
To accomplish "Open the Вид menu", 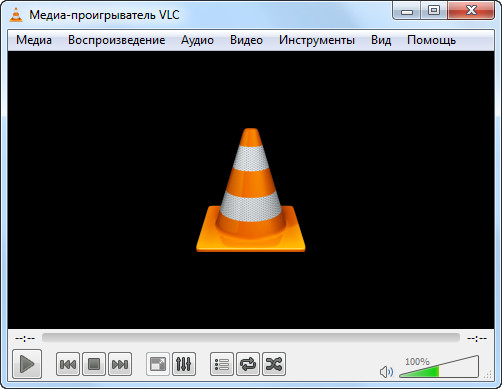I will coord(381,40).
